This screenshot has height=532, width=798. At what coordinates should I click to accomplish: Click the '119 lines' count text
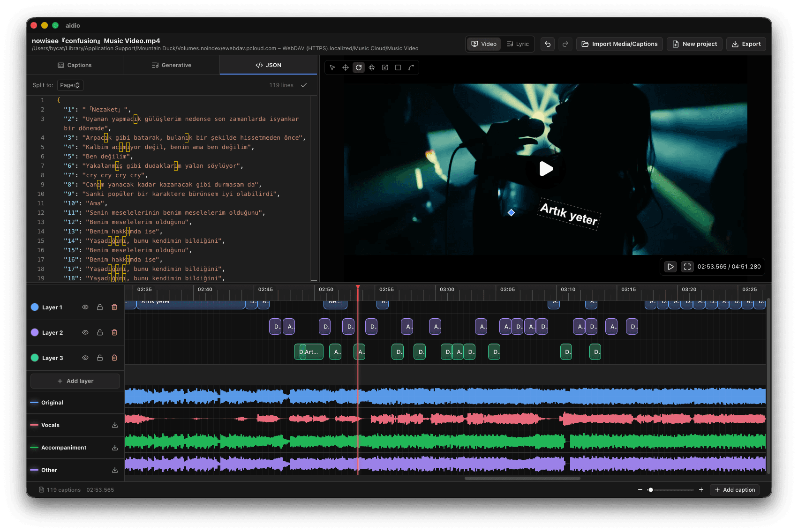pos(281,85)
